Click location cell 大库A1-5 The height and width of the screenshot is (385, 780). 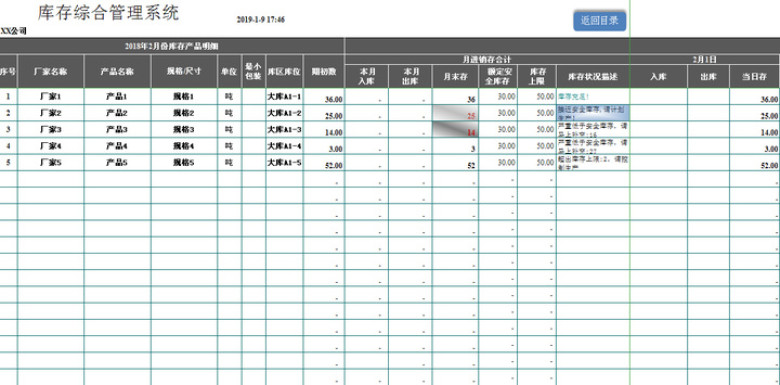[x=284, y=162]
